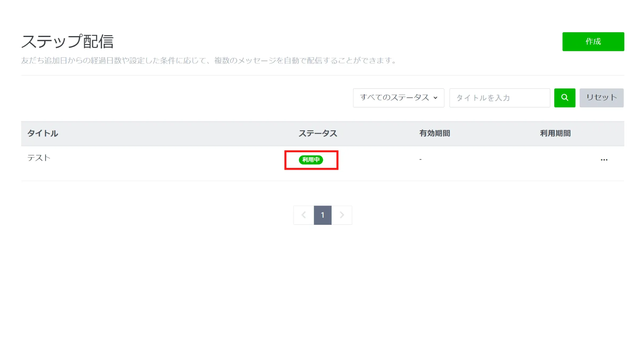Click the 利用中 status badge
Image resolution: width=644 pixels, height=358 pixels.
[x=311, y=160]
